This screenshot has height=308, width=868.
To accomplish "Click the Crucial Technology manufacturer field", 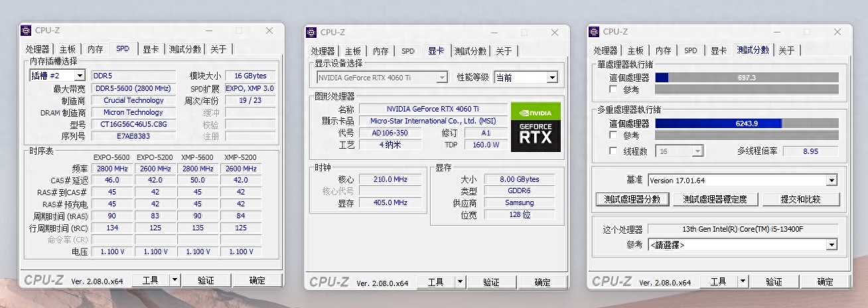I will (133, 100).
